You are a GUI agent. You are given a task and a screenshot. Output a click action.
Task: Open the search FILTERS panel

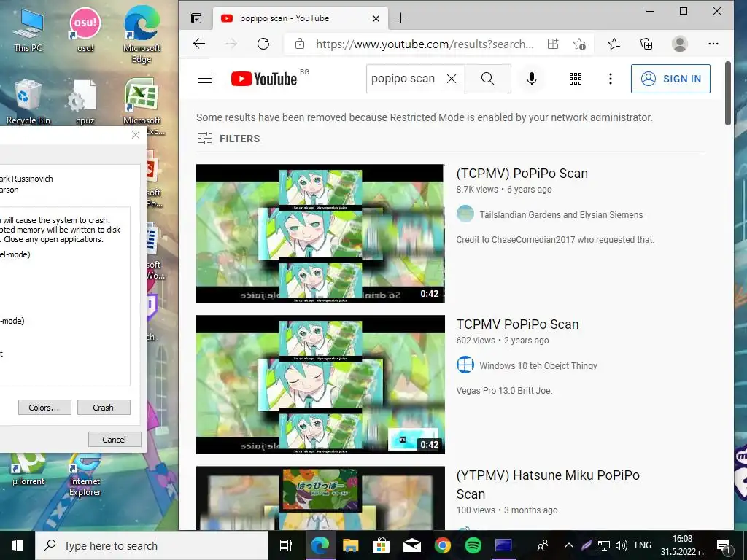point(228,139)
